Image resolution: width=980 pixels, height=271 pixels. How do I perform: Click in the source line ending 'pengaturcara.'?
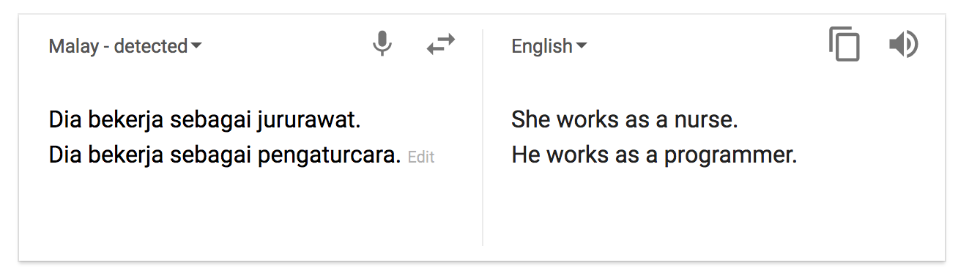pyautogui.click(x=225, y=155)
